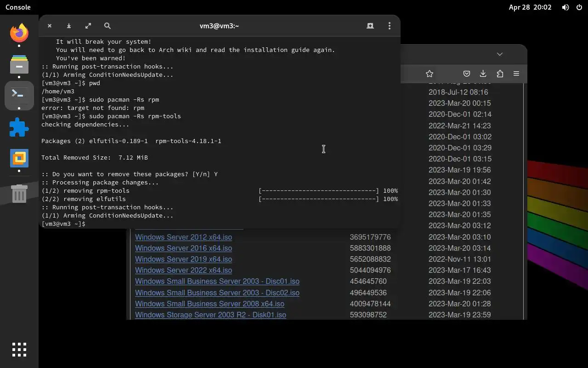The height and width of the screenshot is (368, 588).
Task: Open the Trash in the dock
Action: pos(19,194)
